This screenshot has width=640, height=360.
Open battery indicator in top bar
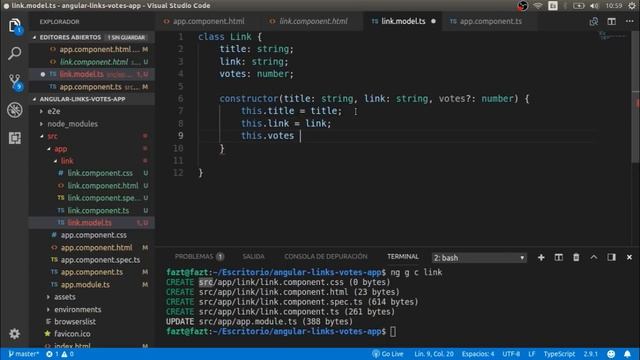579,6
